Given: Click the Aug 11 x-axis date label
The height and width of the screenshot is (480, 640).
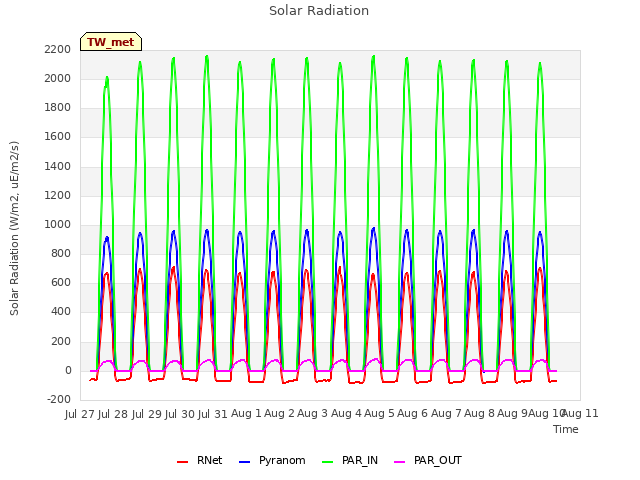Looking at the screenshot, I should coord(580,414).
